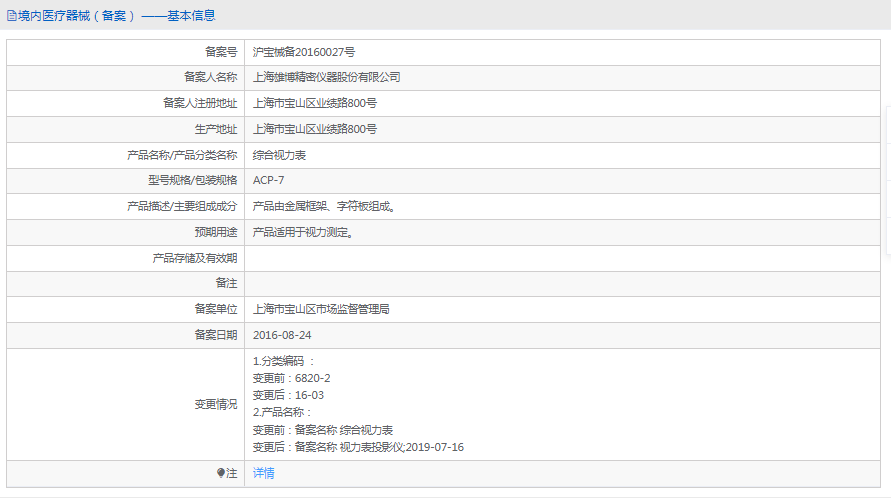Click the line 变更前：6820-2
891x498 pixels.
coord(292,378)
